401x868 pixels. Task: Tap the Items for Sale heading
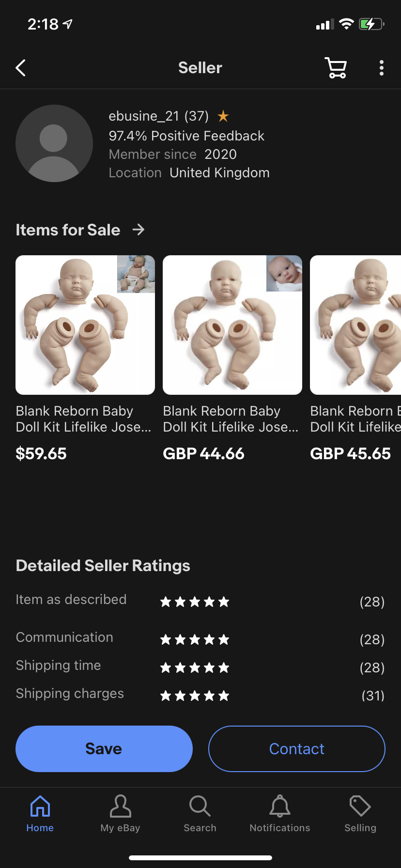(68, 230)
